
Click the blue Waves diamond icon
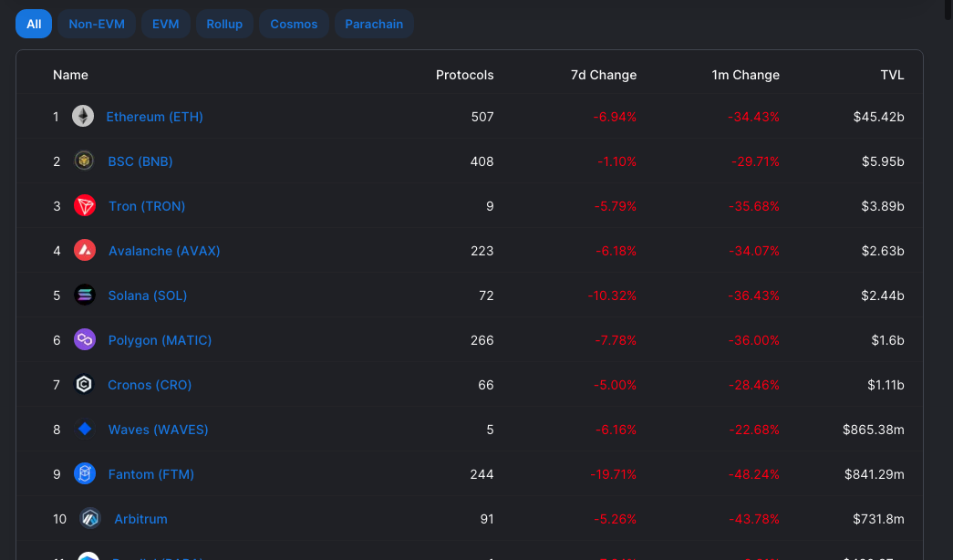[85, 430]
